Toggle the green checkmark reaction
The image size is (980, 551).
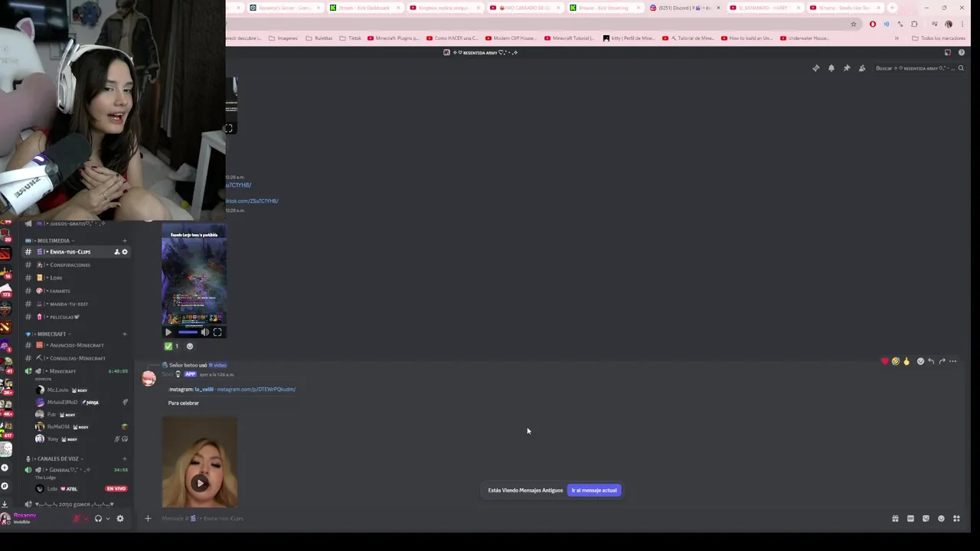pos(172,346)
